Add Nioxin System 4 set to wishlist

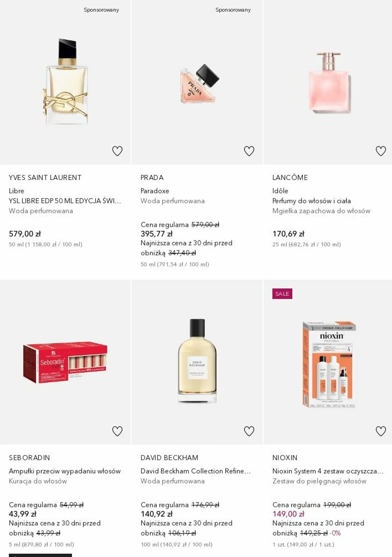tap(381, 431)
